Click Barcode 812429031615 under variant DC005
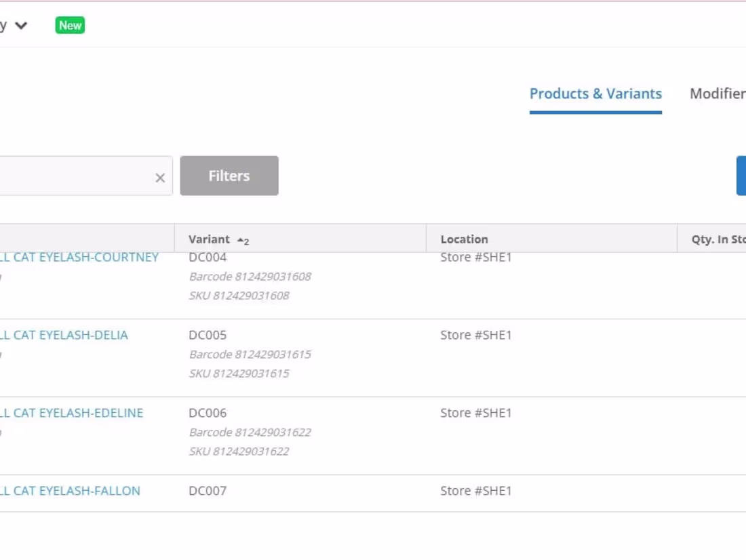746x560 pixels. click(250, 354)
